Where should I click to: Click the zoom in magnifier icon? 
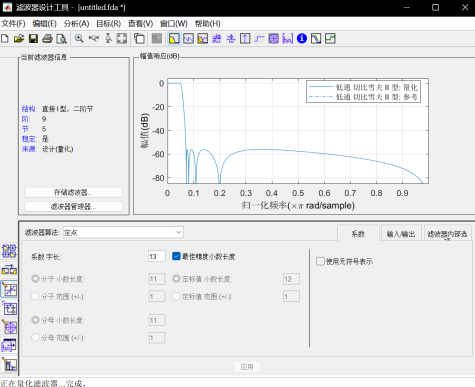(x=79, y=39)
